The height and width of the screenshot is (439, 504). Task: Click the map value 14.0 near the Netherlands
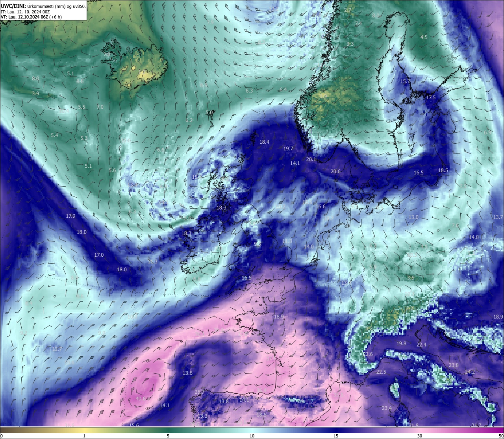[x=309, y=246]
